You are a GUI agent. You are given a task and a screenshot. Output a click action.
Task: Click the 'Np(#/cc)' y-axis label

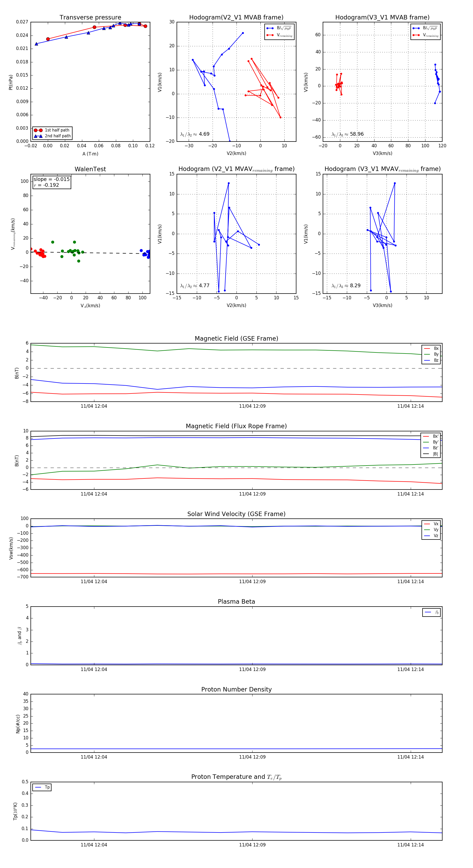18,724
